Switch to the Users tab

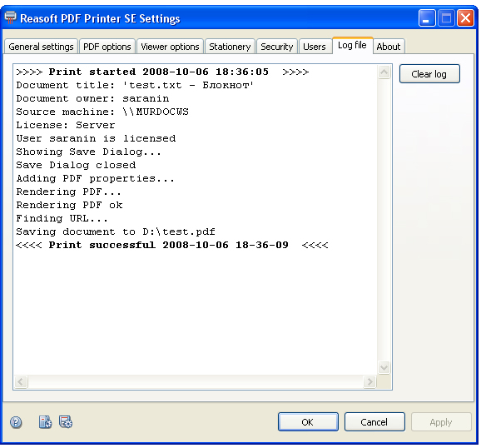coord(315,47)
